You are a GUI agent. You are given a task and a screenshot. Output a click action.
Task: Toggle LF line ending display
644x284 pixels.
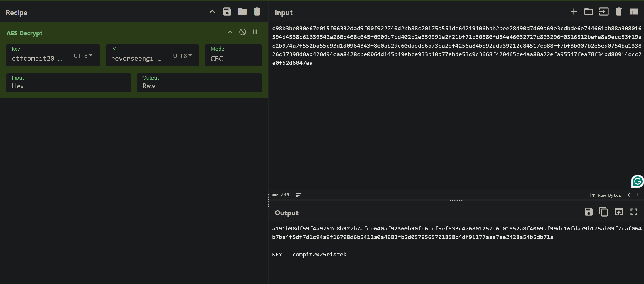click(x=635, y=195)
